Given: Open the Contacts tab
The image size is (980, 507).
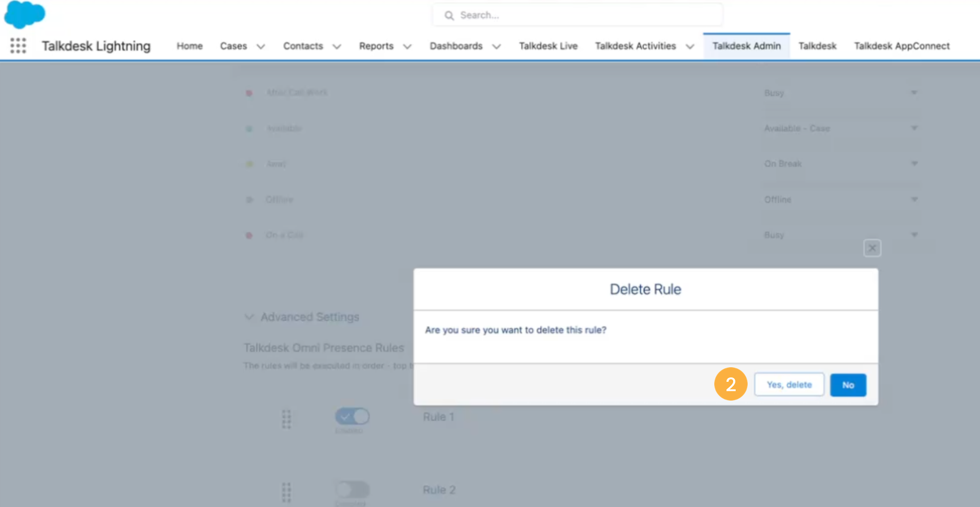Looking at the screenshot, I should 303,46.
